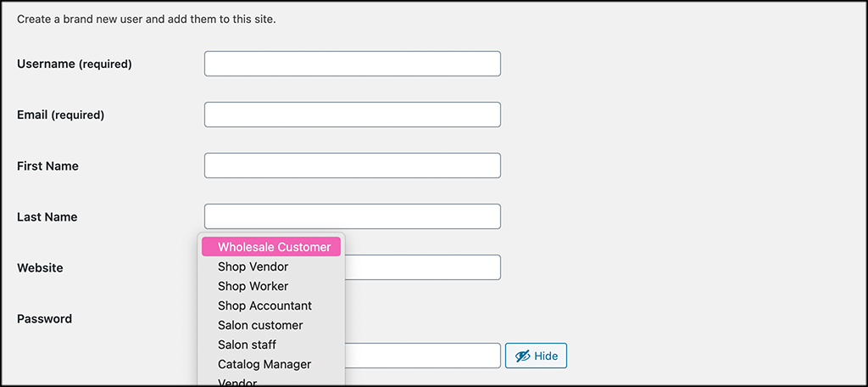Click the crossed-eye icon on Hide button
The height and width of the screenshot is (387, 868).
tap(522, 356)
